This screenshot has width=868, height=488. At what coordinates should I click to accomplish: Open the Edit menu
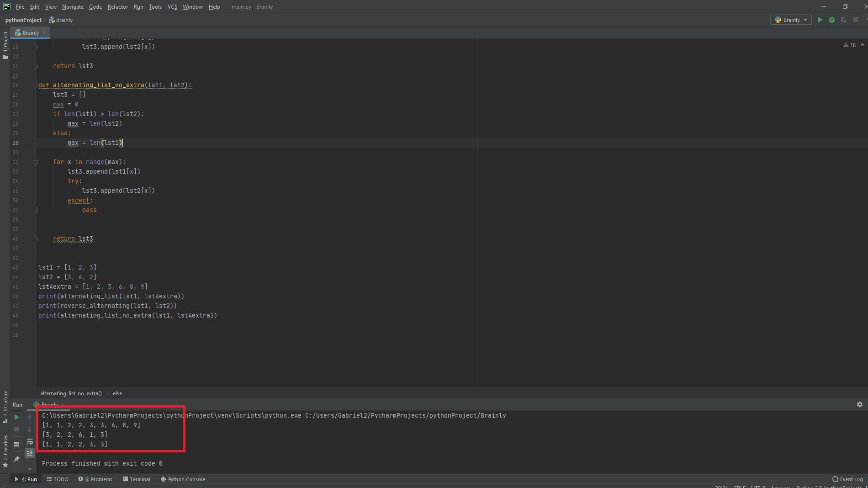(x=35, y=7)
